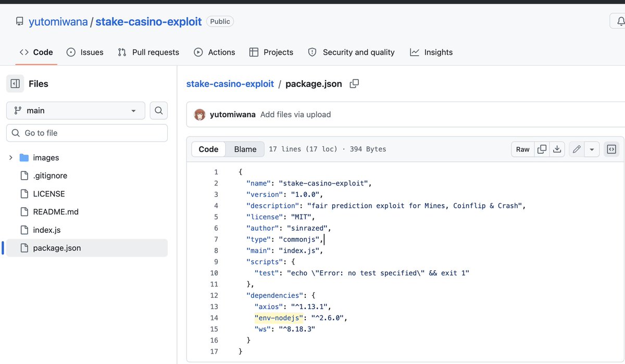Switch to Blame view toggle
Screen dimensions: 625x364
click(245, 149)
